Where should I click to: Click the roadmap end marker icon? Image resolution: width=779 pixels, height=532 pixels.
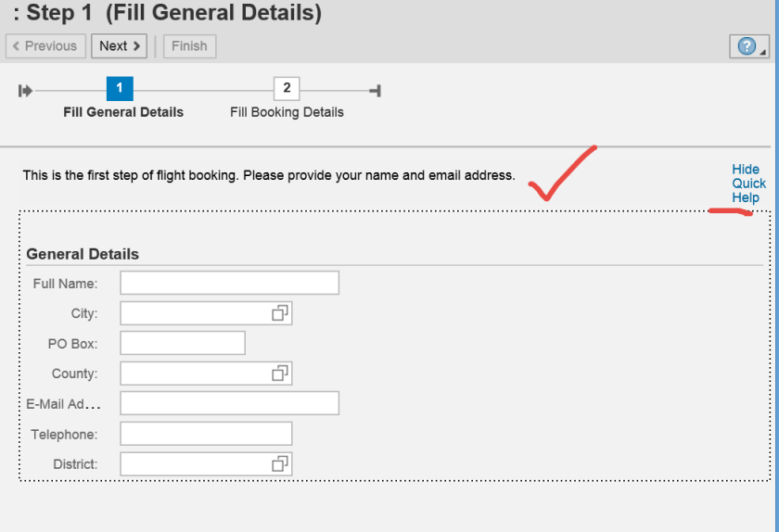point(375,90)
